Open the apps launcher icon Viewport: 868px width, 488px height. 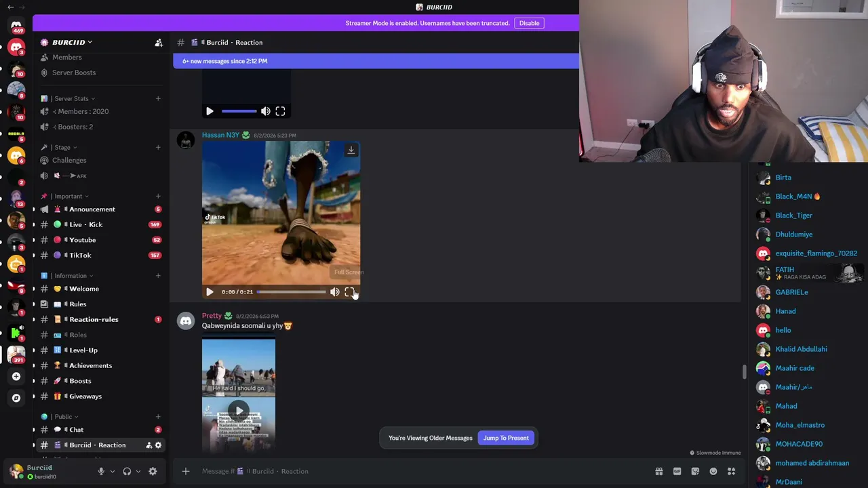[731, 471]
